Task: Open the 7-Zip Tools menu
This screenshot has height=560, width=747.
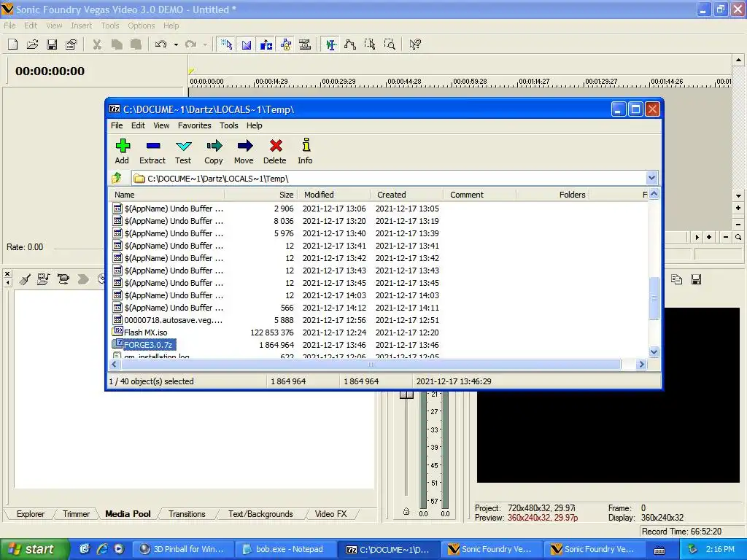Action: 228,125
